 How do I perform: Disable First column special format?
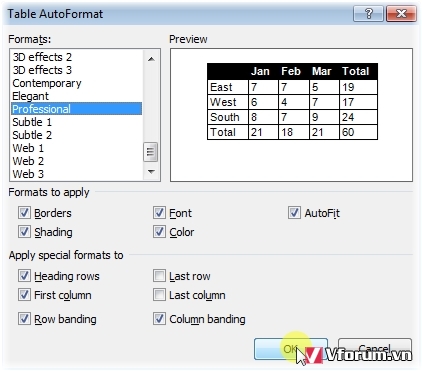24,295
